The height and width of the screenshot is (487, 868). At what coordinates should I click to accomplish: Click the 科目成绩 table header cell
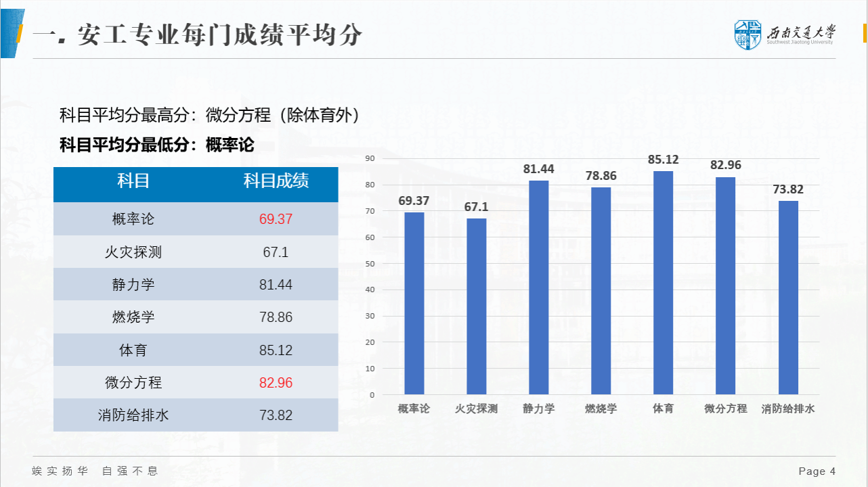point(276,181)
